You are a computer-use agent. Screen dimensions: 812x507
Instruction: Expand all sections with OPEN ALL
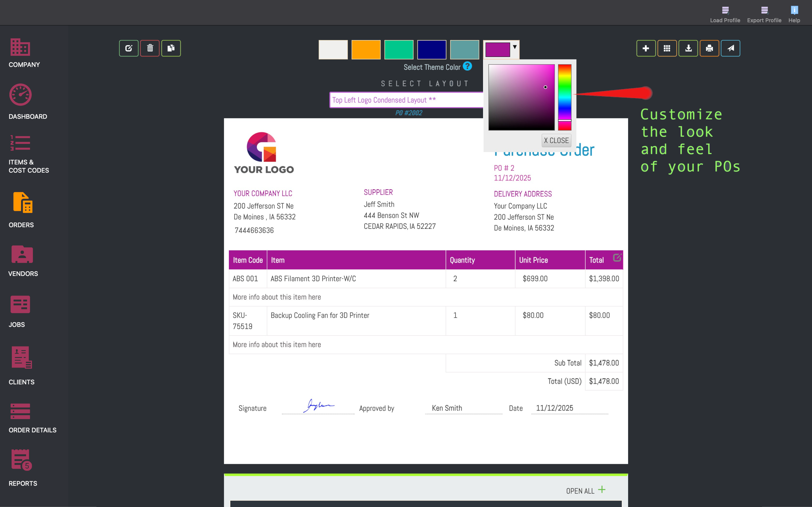[x=585, y=490]
